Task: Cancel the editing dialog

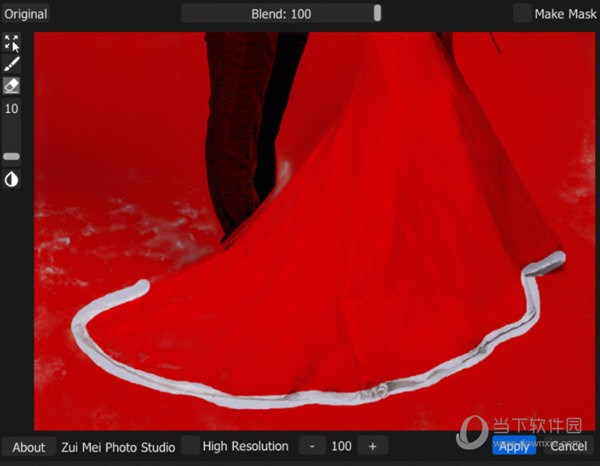Action: [569, 446]
